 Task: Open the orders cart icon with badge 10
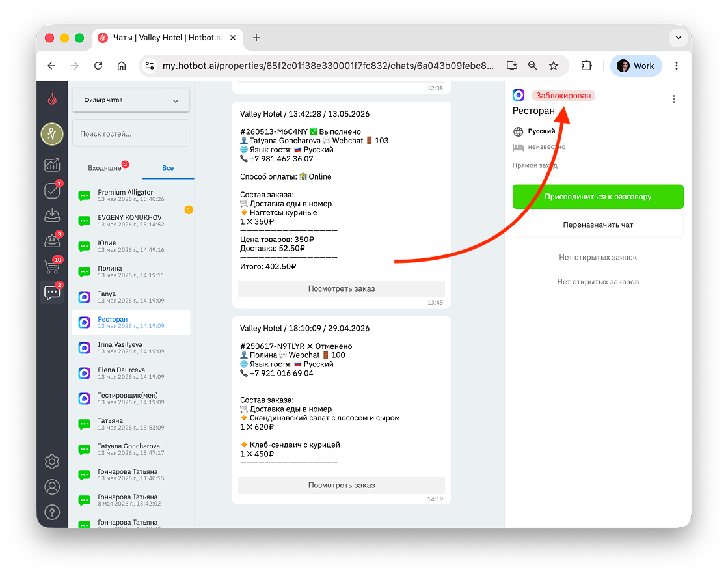point(52,266)
